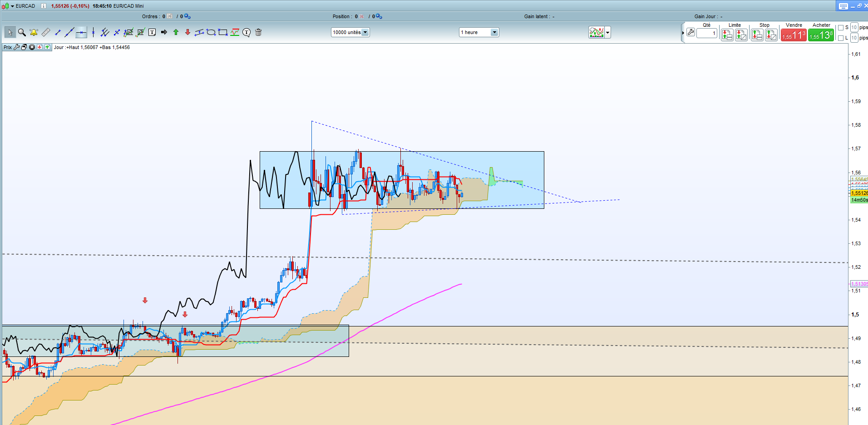Click the Prix panel label
868x425 pixels.
click(x=8, y=47)
